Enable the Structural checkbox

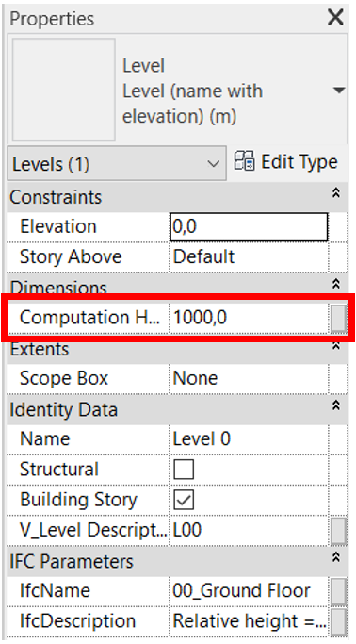(184, 470)
